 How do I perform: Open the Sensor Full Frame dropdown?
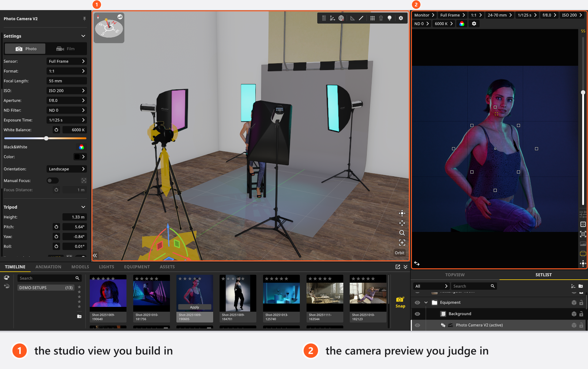pyautogui.click(x=66, y=61)
